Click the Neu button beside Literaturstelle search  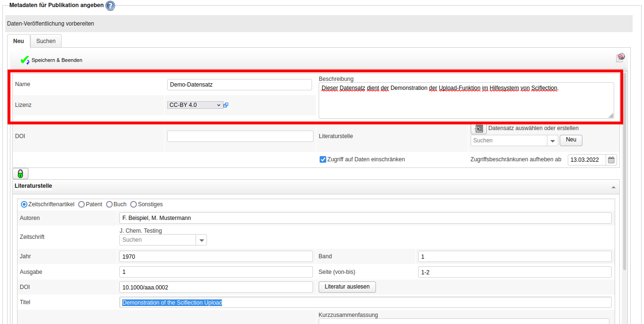click(x=571, y=140)
